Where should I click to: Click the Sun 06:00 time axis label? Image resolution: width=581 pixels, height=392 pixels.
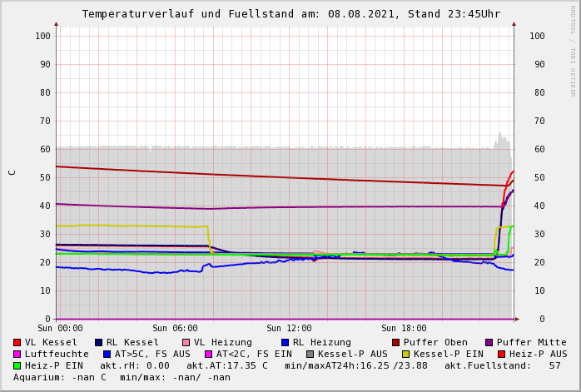[175, 329]
